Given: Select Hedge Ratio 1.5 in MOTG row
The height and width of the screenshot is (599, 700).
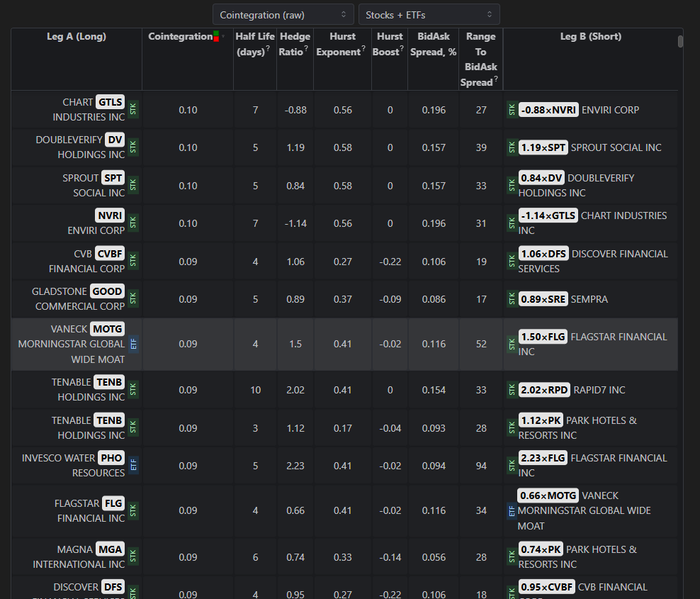Looking at the screenshot, I should click(295, 344).
